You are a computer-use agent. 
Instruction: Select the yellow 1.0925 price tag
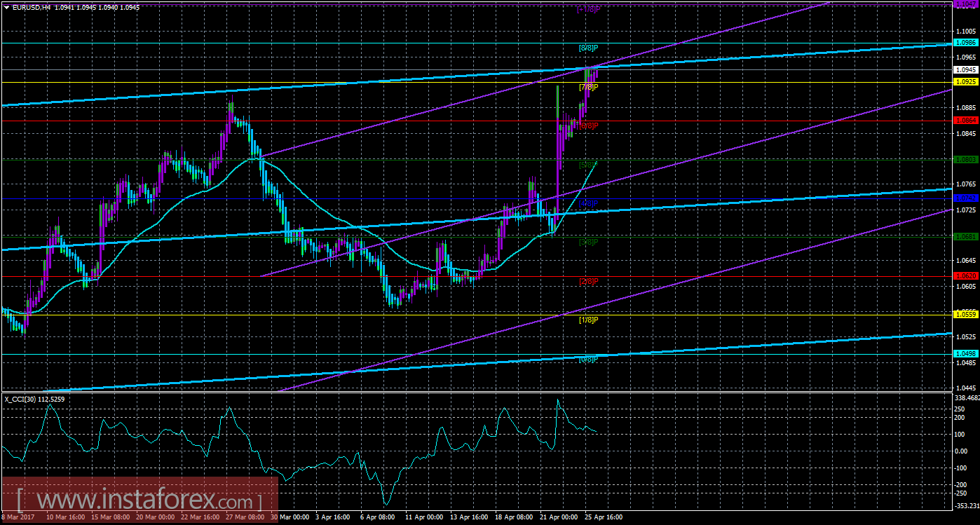point(966,82)
